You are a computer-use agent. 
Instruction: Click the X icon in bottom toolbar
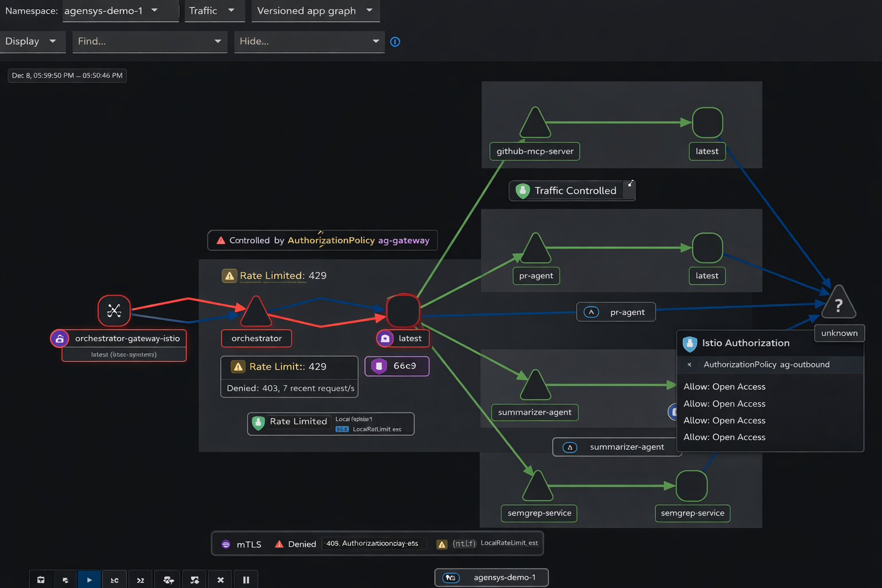[220, 580]
